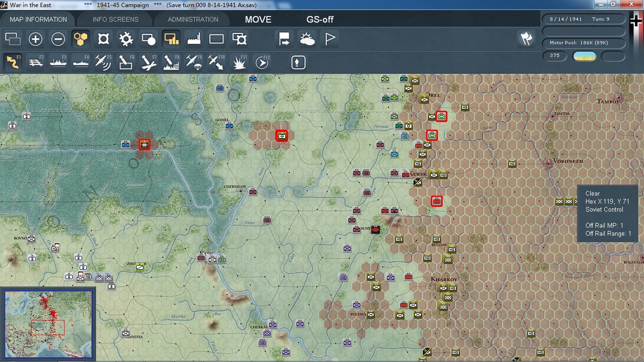
Task: Switch to the INFO SCREENS tab
Action: pyautogui.click(x=116, y=19)
